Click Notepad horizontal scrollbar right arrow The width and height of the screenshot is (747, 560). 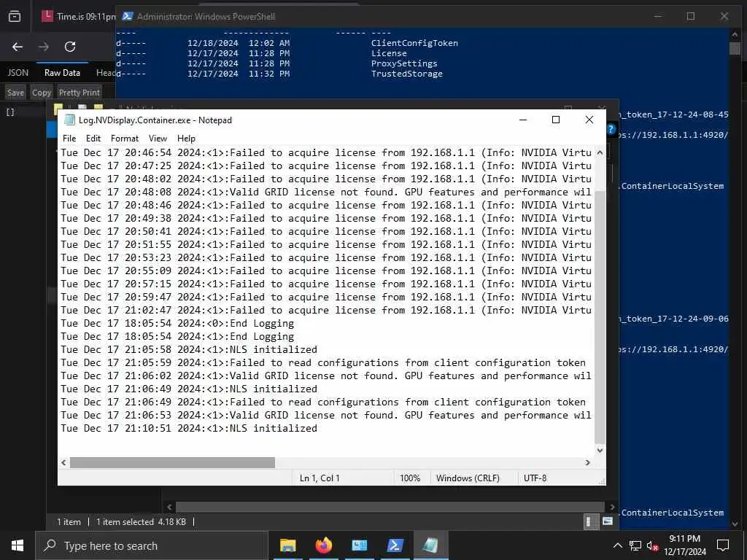(588, 462)
